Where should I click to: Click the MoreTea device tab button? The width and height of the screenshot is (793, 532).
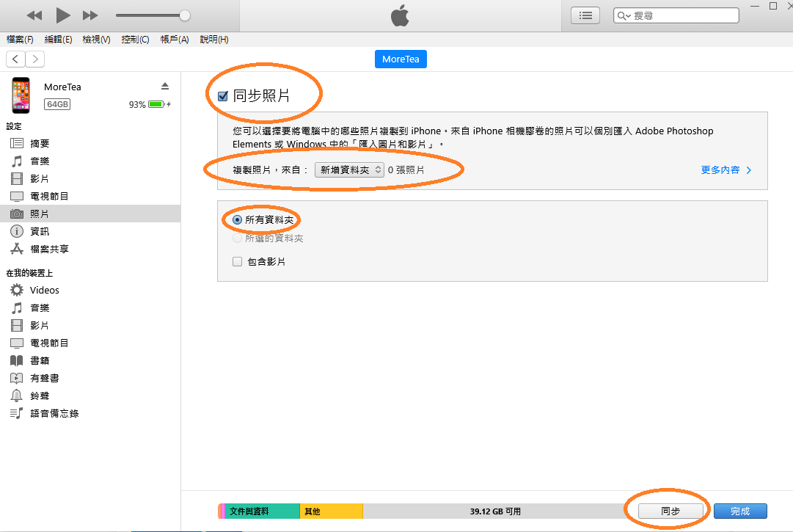tap(401, 59)
